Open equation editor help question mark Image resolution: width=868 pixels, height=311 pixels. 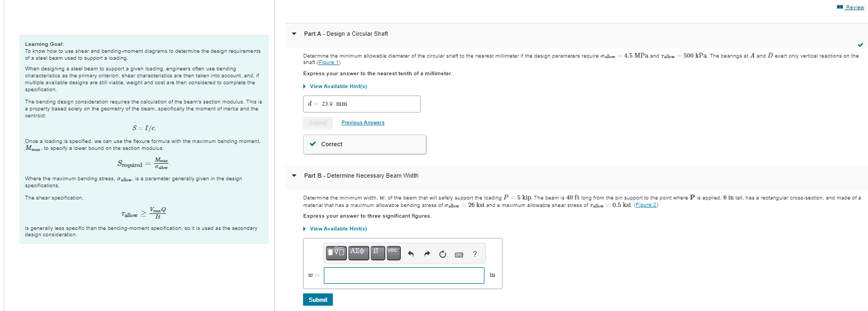(x=474, y=253)
